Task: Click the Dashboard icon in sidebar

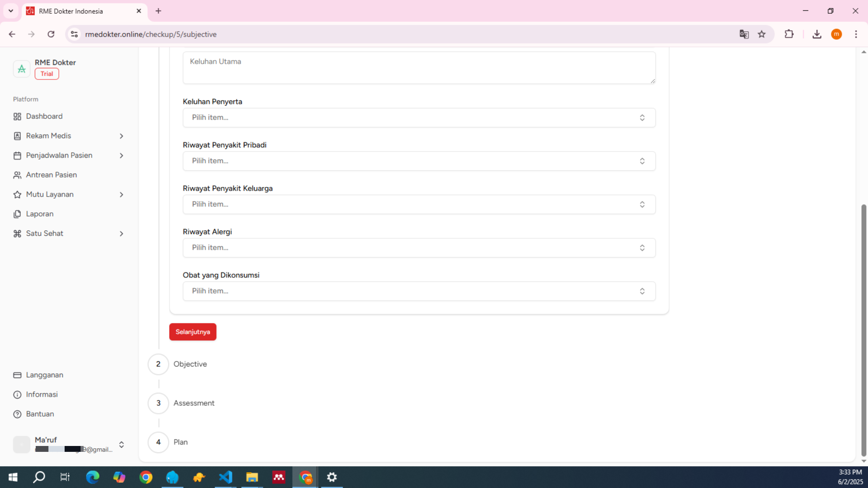Action: click(17, 117)
